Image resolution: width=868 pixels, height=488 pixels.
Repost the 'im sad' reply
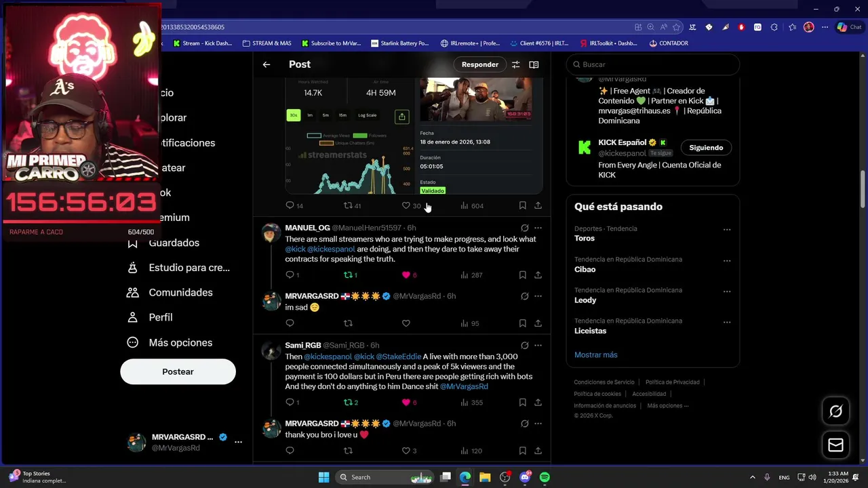(348, 323)
